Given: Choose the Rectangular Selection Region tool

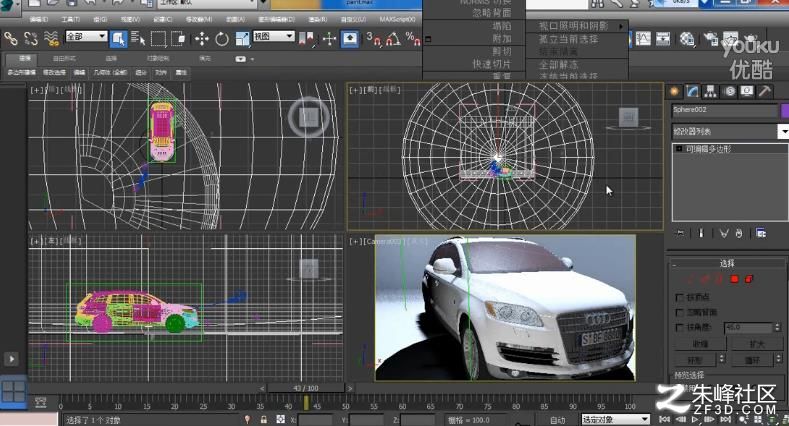Looking at the screenshot, I should click(x=158, y=39).
